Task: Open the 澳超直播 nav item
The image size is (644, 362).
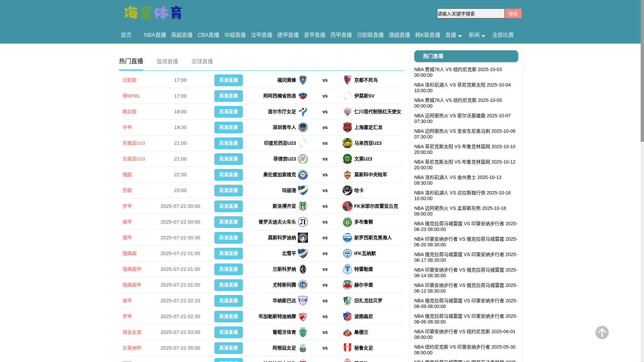Action: pos(399,35)
